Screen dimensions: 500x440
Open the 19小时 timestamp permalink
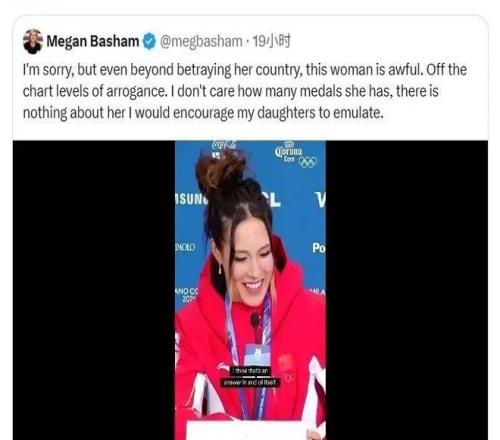pyautogui.click(x=271, y=41)
